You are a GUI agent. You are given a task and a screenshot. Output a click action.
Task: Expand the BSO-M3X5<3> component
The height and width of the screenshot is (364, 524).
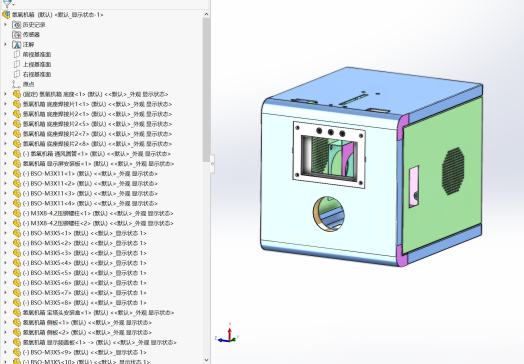click(x=5, y=253)
